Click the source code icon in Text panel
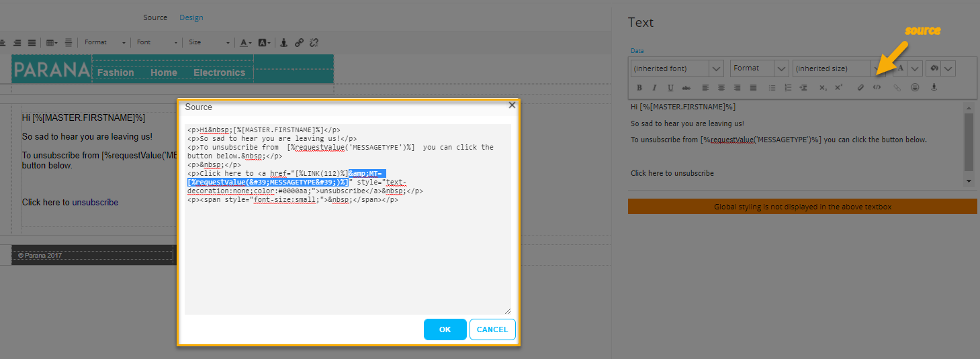 (877, 88)
